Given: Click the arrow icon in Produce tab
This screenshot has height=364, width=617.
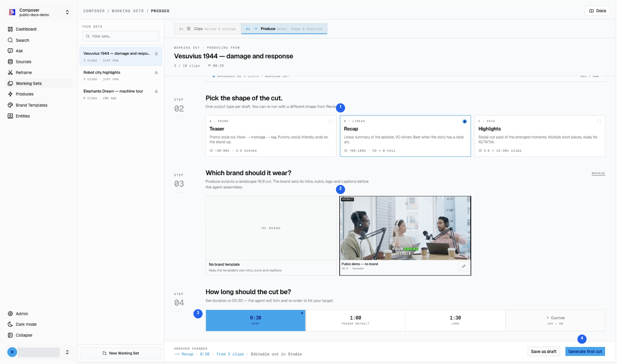Looking at the screenshot, I should pos(256,29).
